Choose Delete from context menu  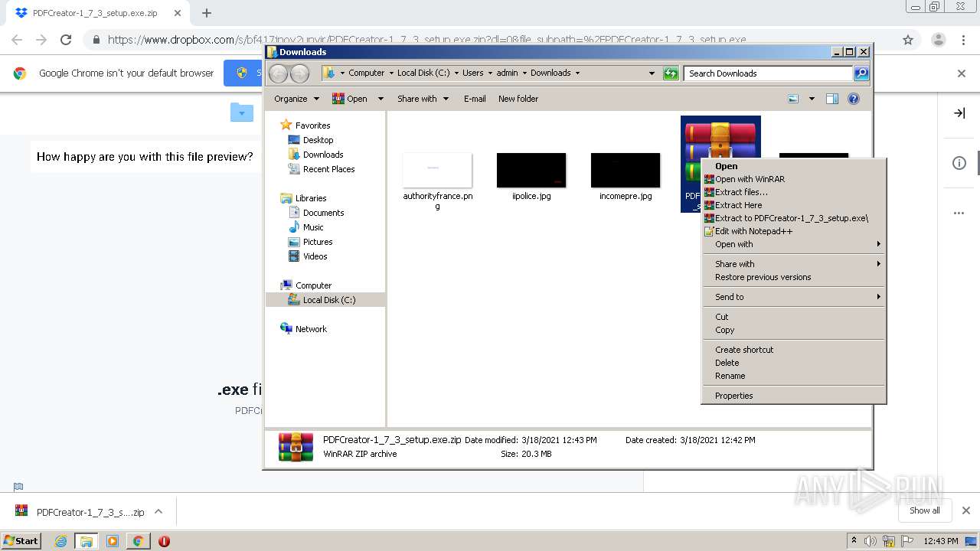[793, 363]
